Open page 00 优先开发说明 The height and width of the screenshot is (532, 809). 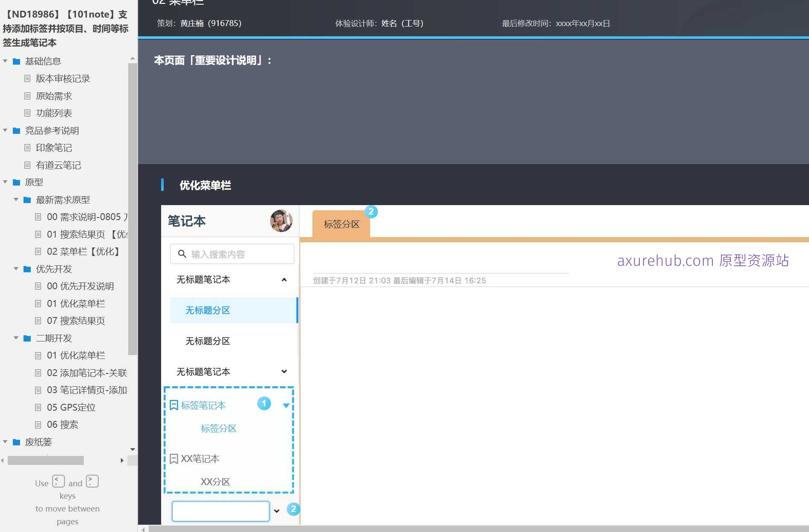point(80,286)
